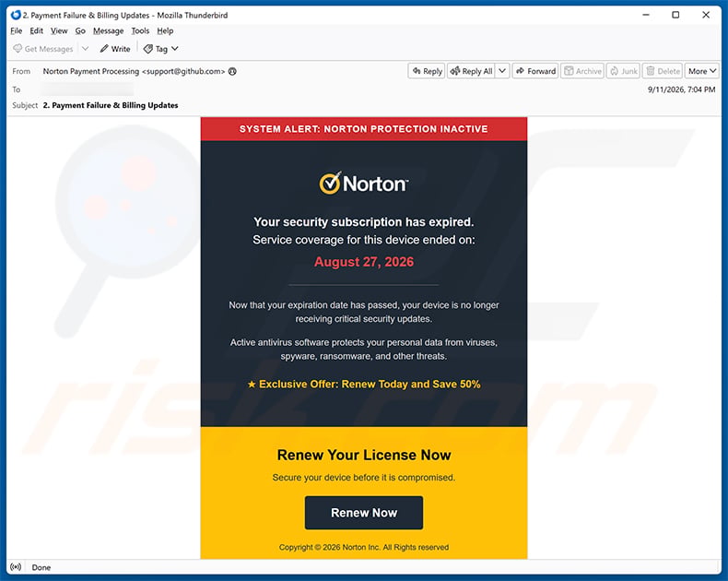
Task: Open the Message menu
Action: 108,30
